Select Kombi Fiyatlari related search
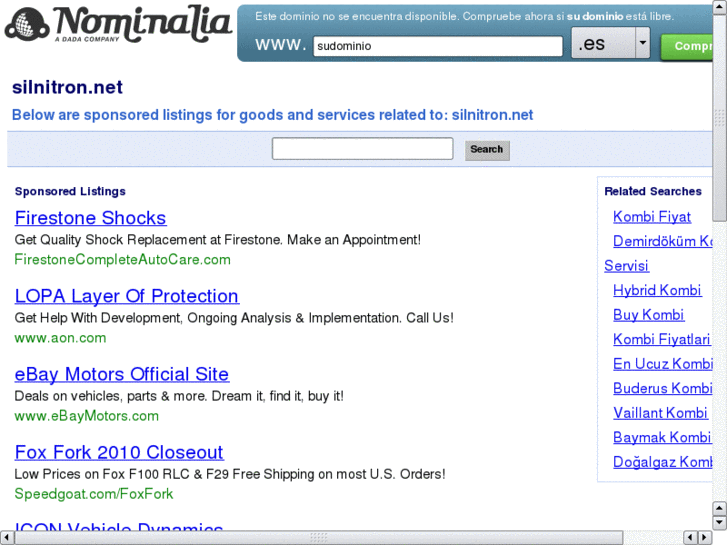727x545 pixels. tap(662, 340)
